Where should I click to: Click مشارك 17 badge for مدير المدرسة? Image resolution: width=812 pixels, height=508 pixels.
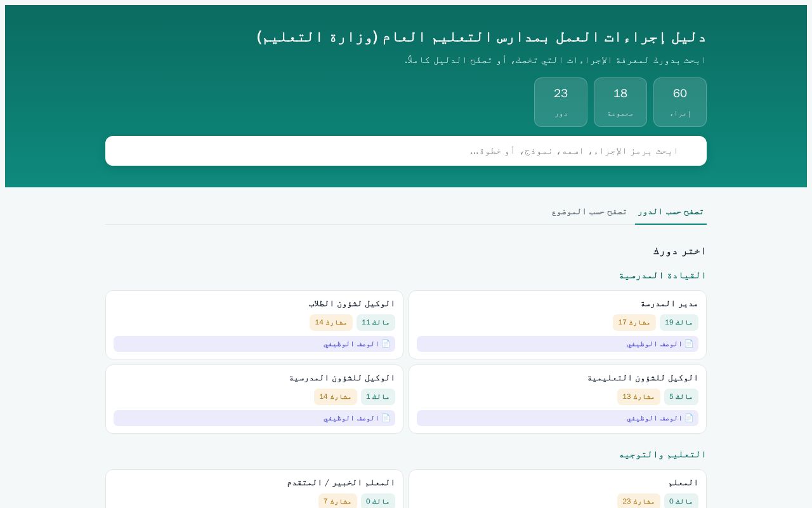coord(634,323)
